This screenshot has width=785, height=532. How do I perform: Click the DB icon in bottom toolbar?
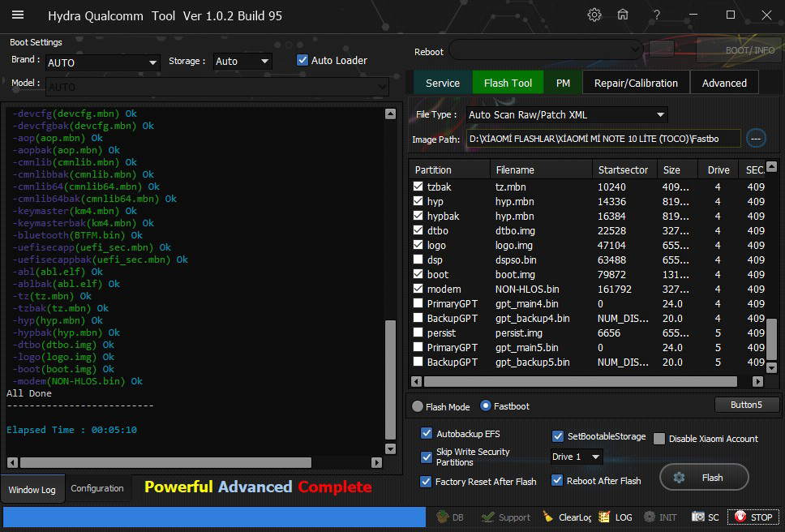tap(450, 517)
